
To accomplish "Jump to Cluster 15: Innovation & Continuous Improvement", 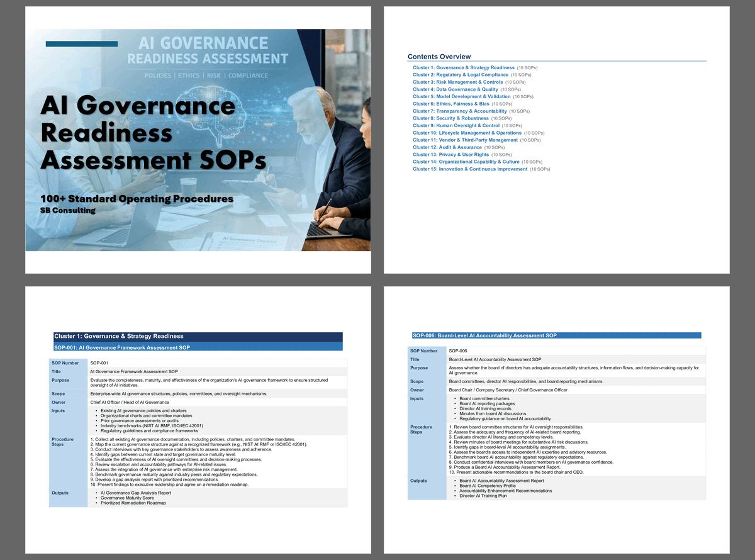I will coord(470,169).
